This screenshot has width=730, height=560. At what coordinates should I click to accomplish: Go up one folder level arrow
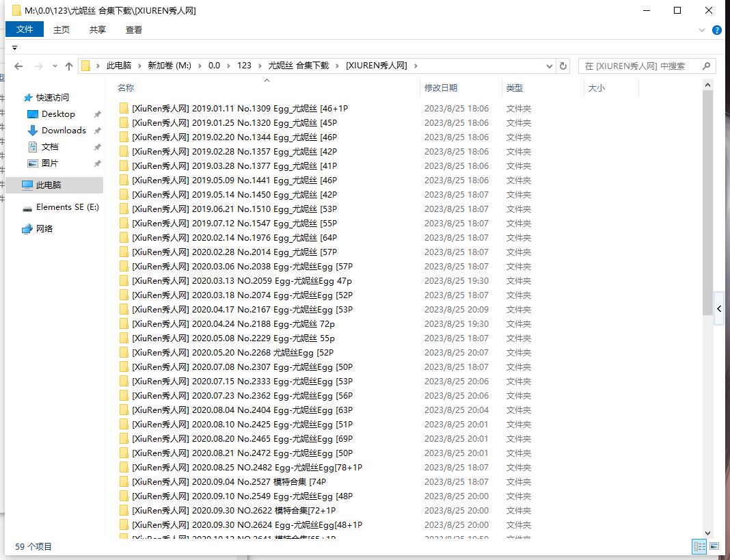[69, 66]
